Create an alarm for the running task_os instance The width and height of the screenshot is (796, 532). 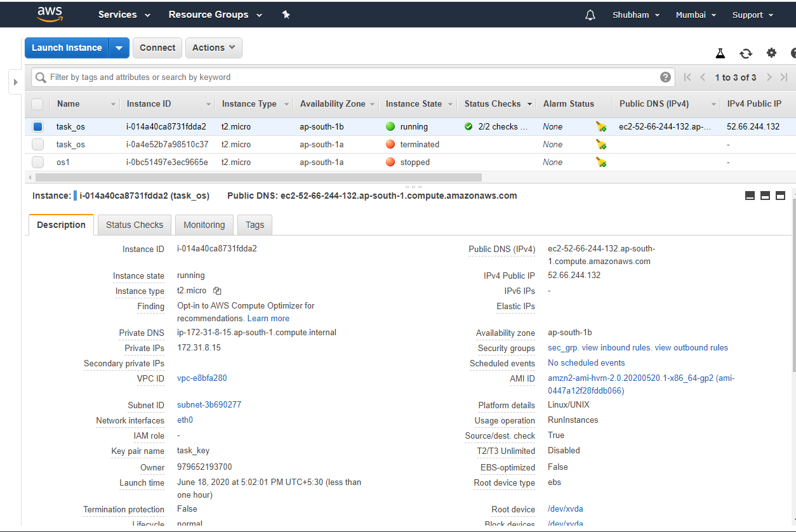point(600,126)
